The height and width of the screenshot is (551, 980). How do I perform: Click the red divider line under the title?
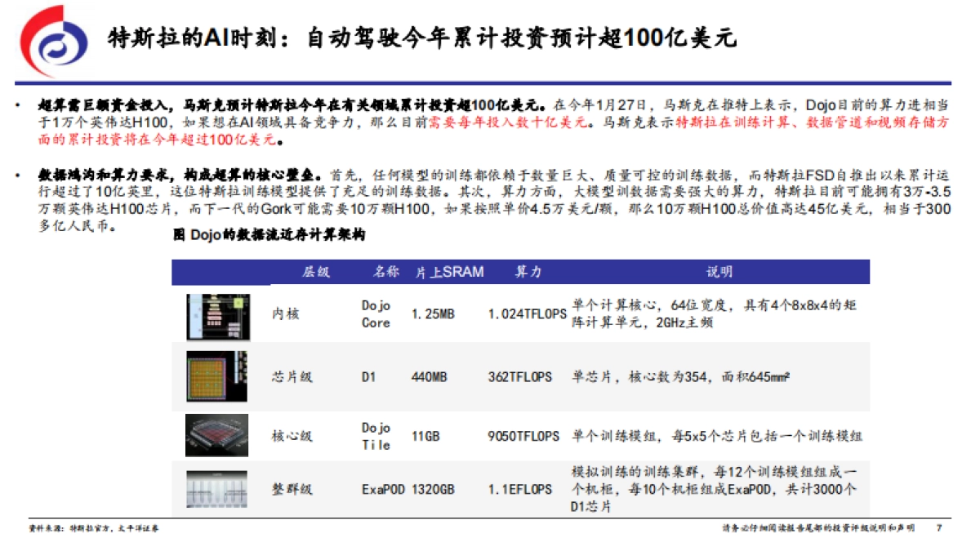[x=490, y=80]
